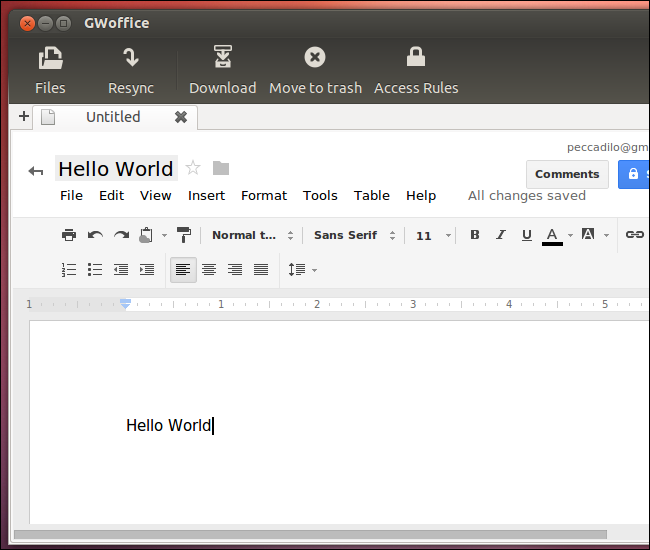Click after Hello World in the document body
This screenshot has height=550, width=650.
coord(213,426)
